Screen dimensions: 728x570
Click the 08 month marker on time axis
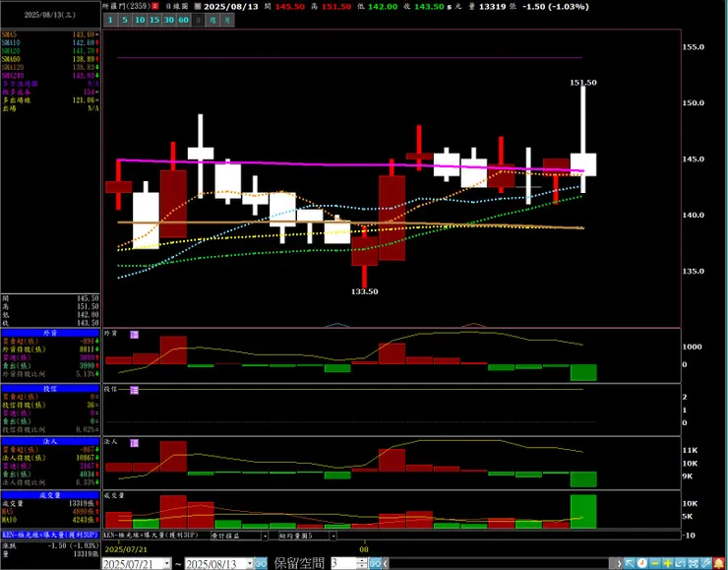pos(364,549)
